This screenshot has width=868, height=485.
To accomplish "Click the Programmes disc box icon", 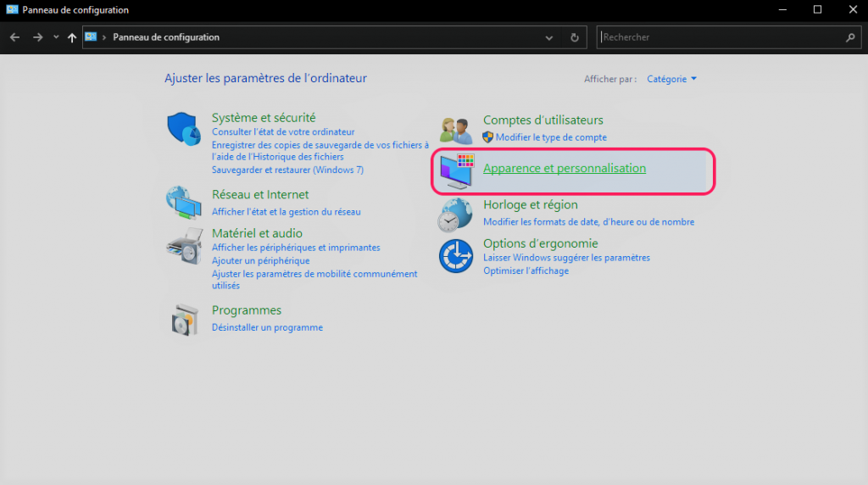I will (184, 320).
